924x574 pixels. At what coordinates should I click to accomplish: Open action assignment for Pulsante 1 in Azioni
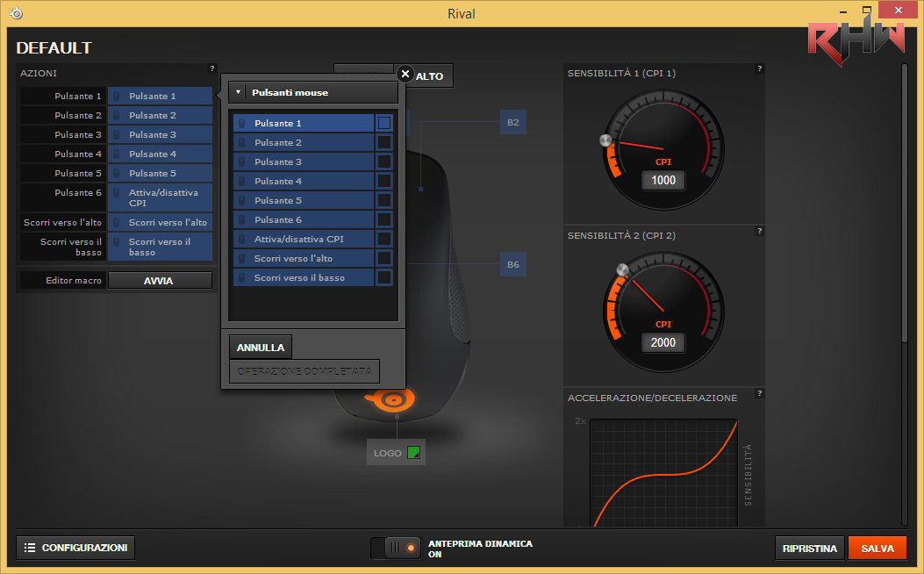160,96
